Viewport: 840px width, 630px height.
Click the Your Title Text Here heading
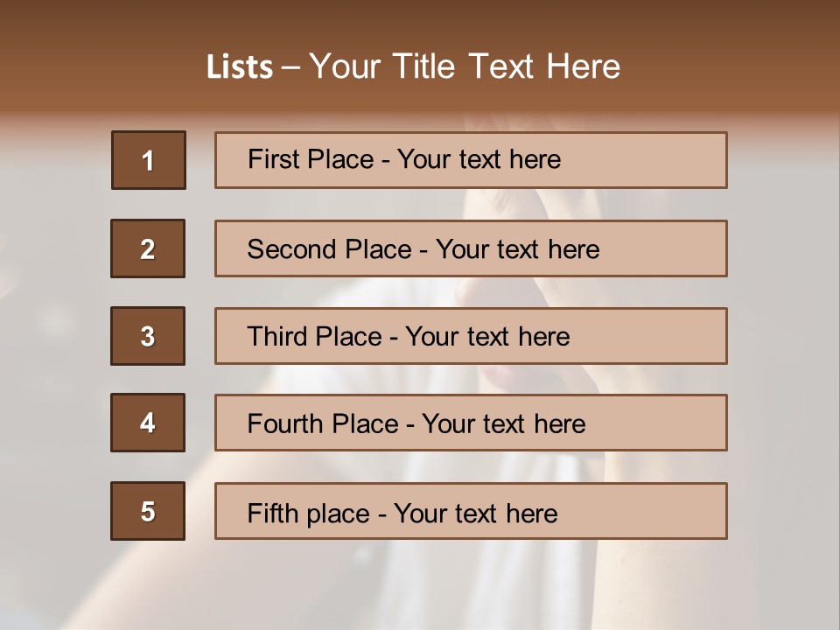465,66
